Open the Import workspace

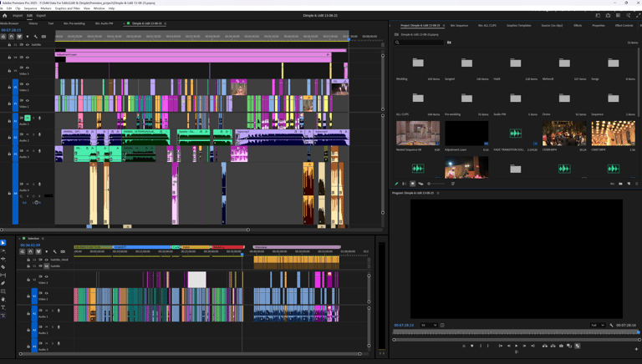click(x=18, y=15)
